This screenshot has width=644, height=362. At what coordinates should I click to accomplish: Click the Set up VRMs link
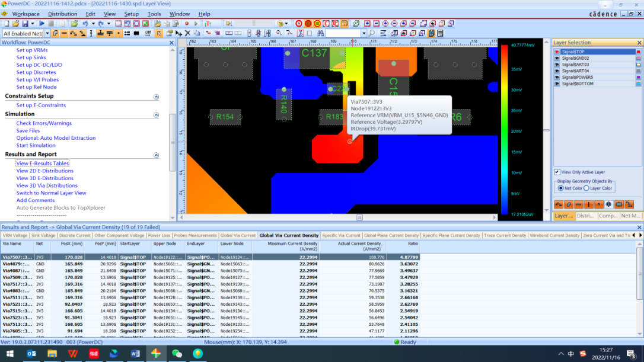pos(31,50)
